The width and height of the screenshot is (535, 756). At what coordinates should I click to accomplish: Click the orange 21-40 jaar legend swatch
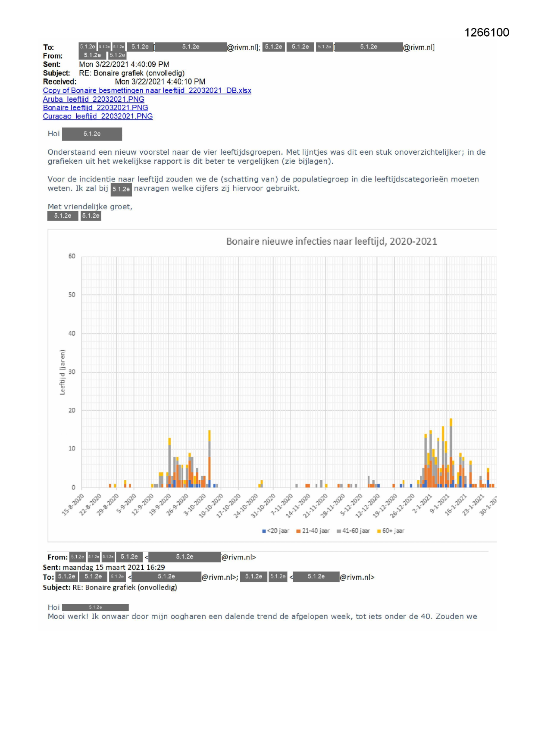[x=298, y=531]
